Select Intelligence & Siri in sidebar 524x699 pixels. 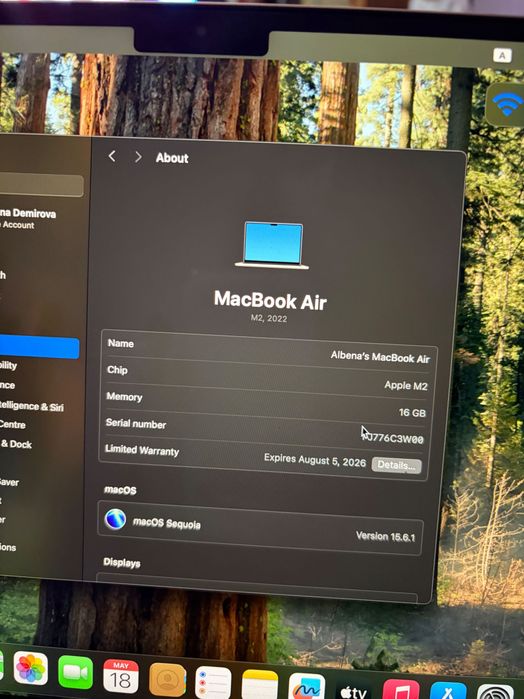(x=31, y=406)
